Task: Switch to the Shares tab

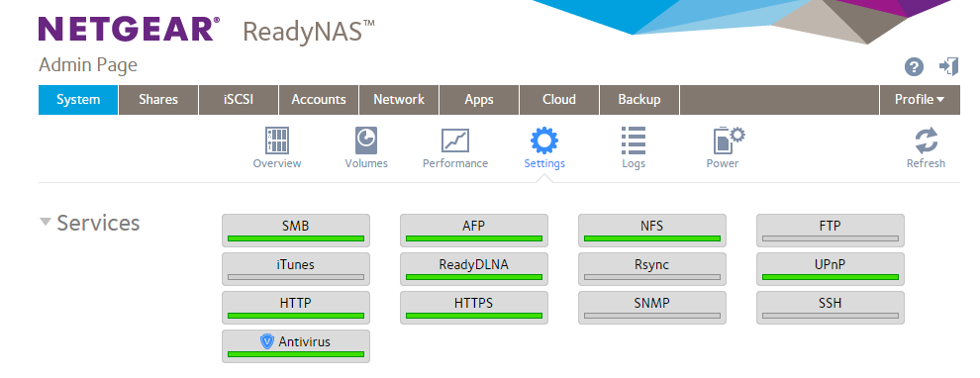Action: point(158,100)
